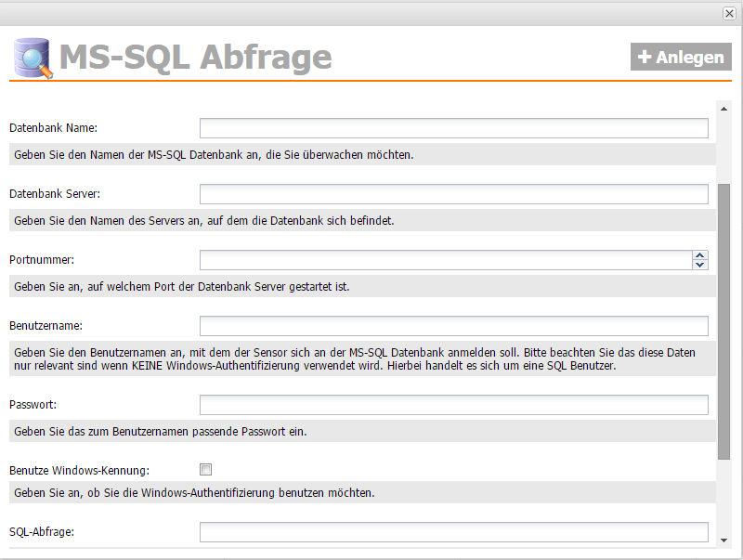Click the "MS-SQL Abfrage" heading
This screenshot has width=743, height=560.
click(195, 58)
